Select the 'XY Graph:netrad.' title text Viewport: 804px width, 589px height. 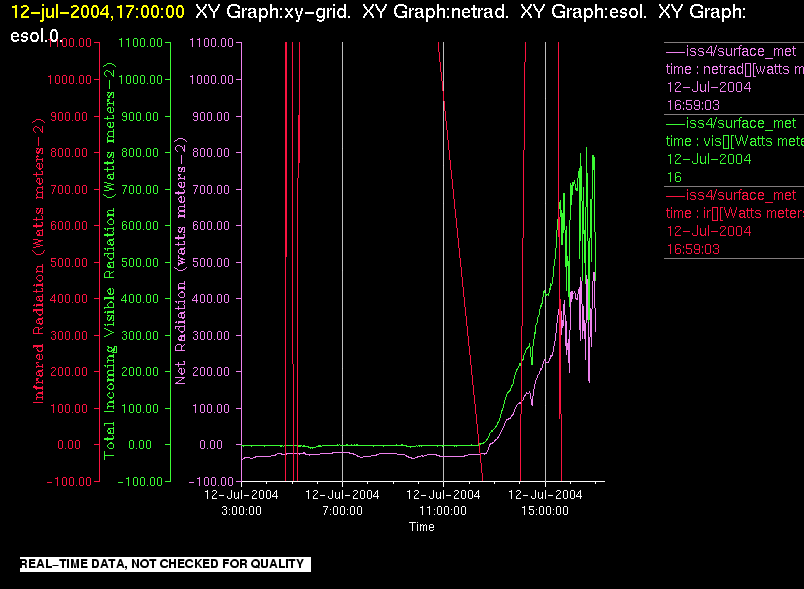pyautogui.click(x=435, y=12)
